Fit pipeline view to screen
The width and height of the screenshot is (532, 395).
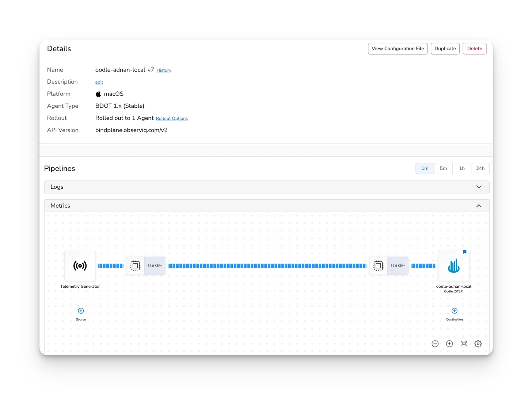(464, 344)
